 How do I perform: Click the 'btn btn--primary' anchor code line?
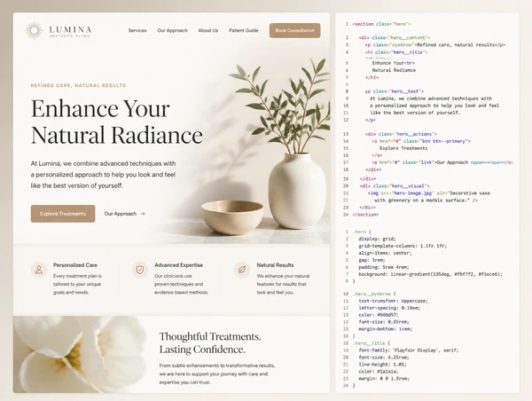point(421,141)
